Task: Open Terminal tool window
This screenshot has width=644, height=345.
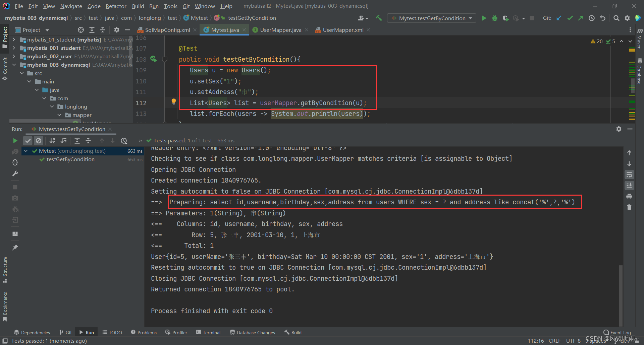Action: pyautogui.click(x=208, y=333)
